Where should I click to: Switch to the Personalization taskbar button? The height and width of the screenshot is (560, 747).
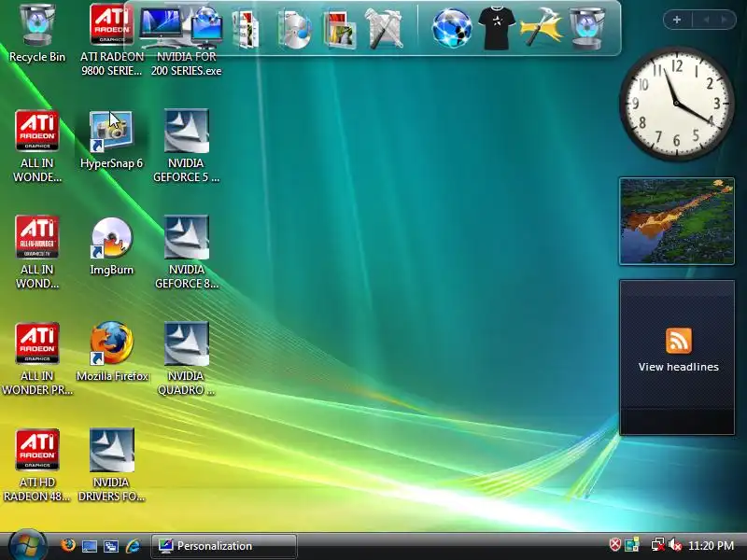pos(224,546)
